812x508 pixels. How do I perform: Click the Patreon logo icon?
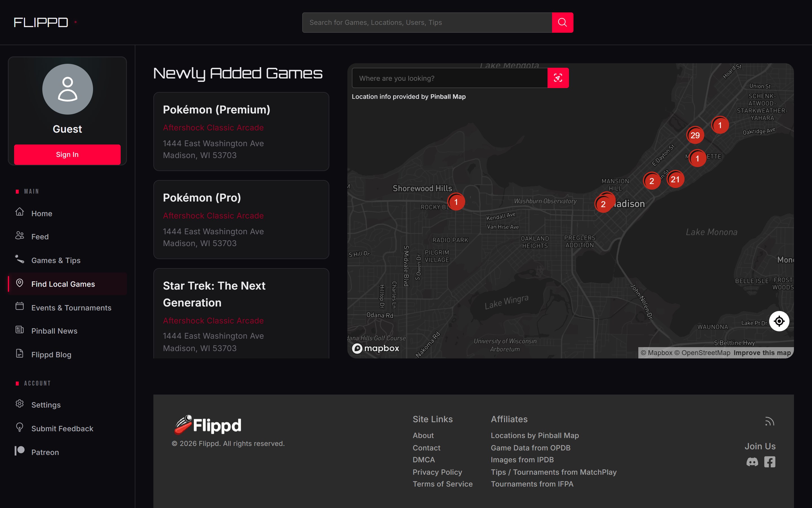20,451
